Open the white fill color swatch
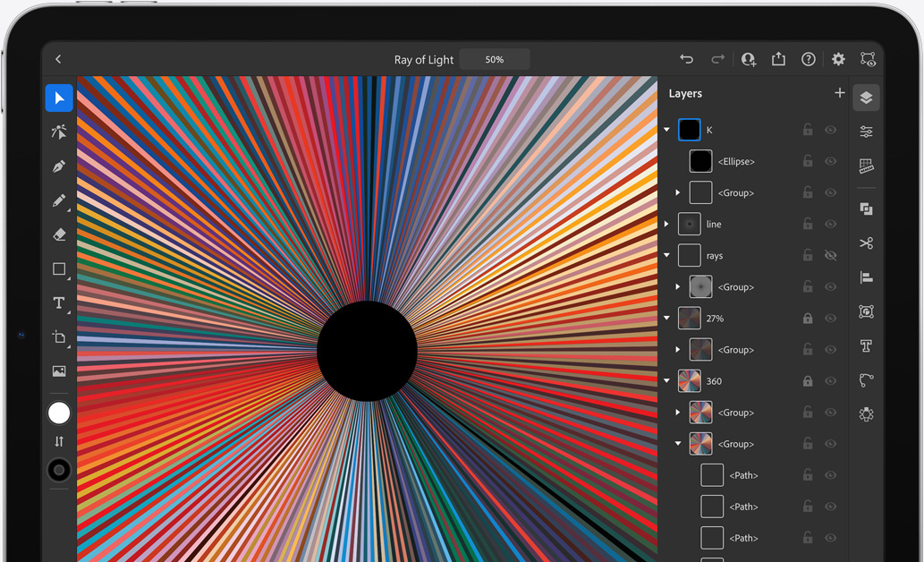The width and height of the screenshot is (924, 562). [x=59, y=413]
